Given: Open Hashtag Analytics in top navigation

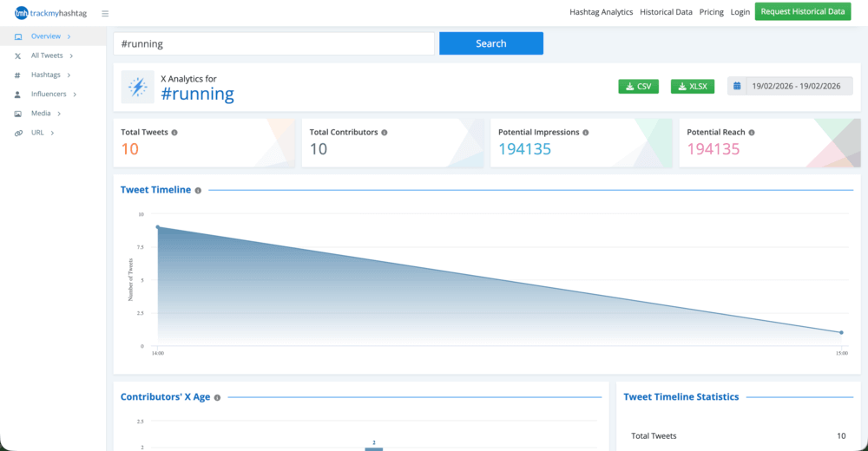Looking at the screenshot, I should point(601,12).
